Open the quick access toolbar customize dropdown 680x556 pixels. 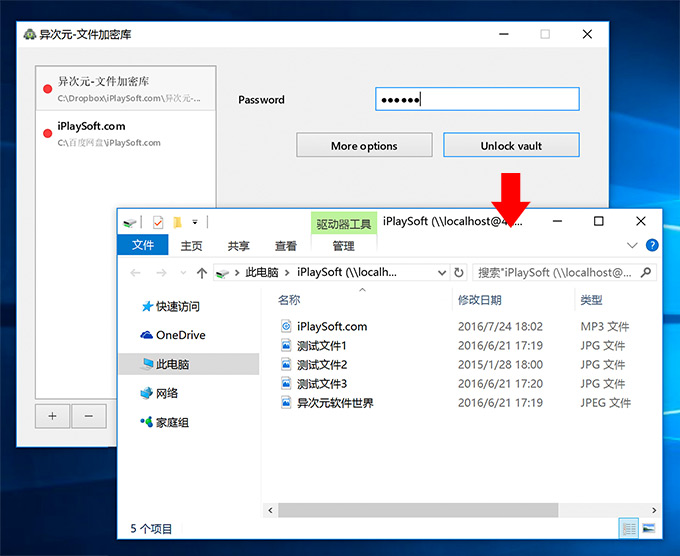[195, 222]
